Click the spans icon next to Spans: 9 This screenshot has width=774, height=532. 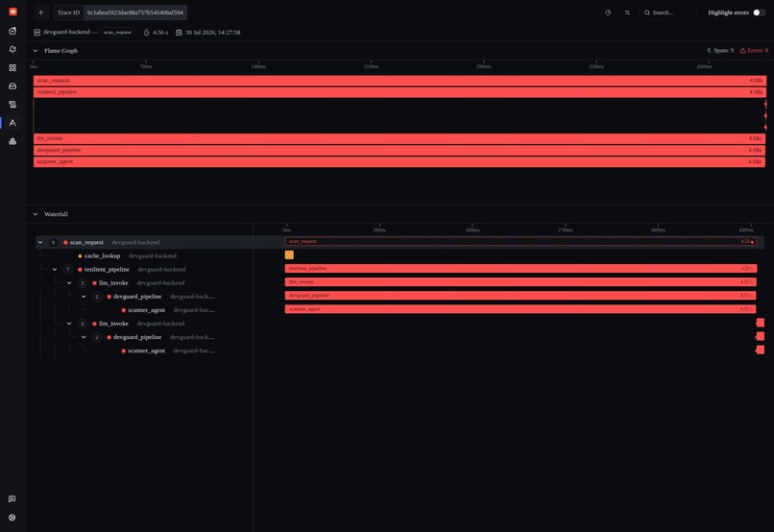709,50
